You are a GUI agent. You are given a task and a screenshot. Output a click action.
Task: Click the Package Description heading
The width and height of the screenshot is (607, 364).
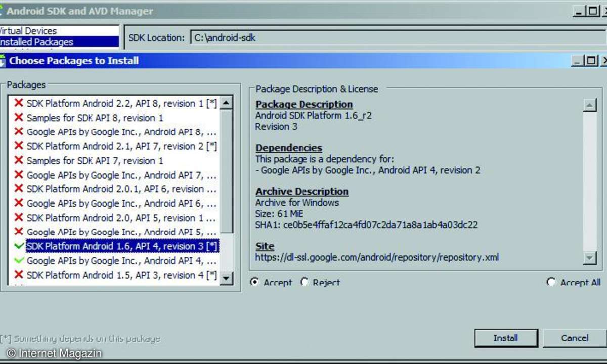[x=304, y=104]
